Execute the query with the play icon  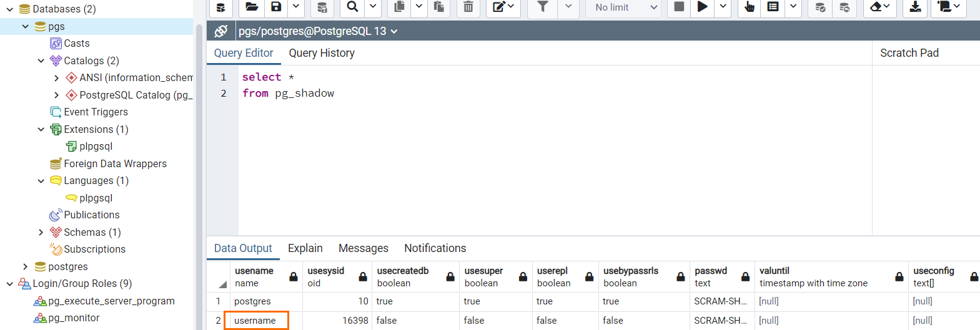click(x=703, y=7)
